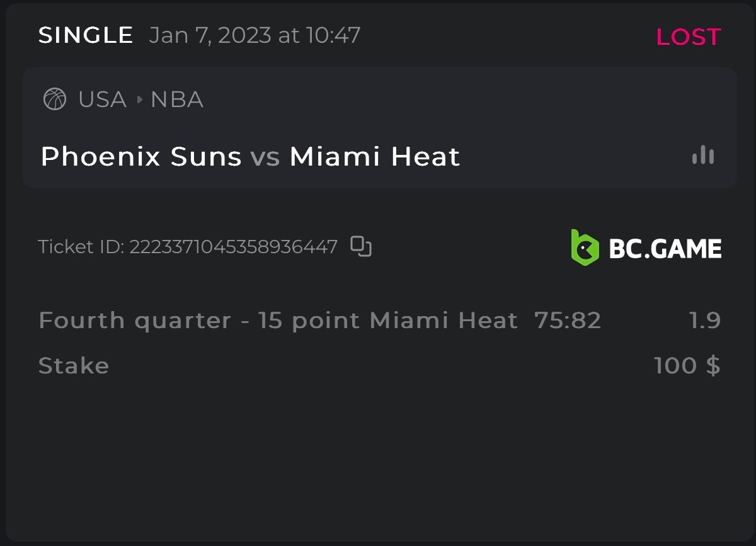Image resolution: width=756 pixels, height=546 pixels.
Task: Click the Miami Heat team name
Action: click(x=375, y=156)
